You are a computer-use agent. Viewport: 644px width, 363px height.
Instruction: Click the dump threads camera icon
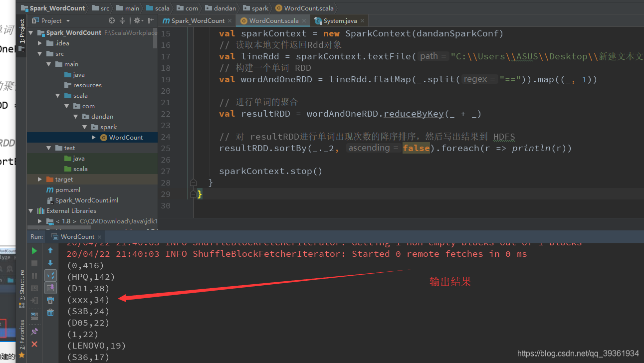point(34,288)
